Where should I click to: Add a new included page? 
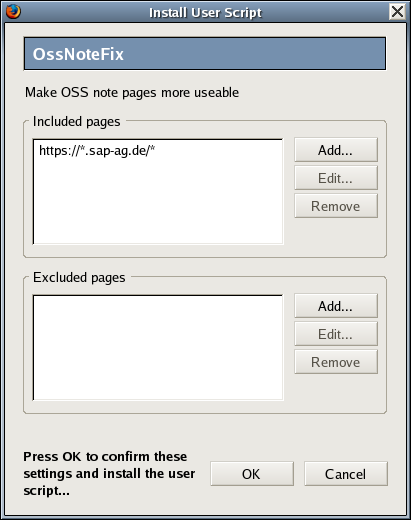336,150
